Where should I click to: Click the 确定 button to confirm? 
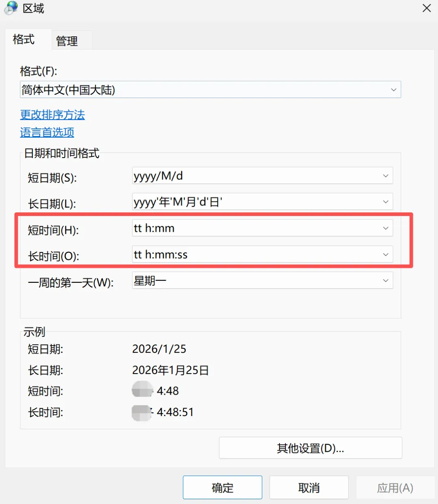(x=222, y=487)
